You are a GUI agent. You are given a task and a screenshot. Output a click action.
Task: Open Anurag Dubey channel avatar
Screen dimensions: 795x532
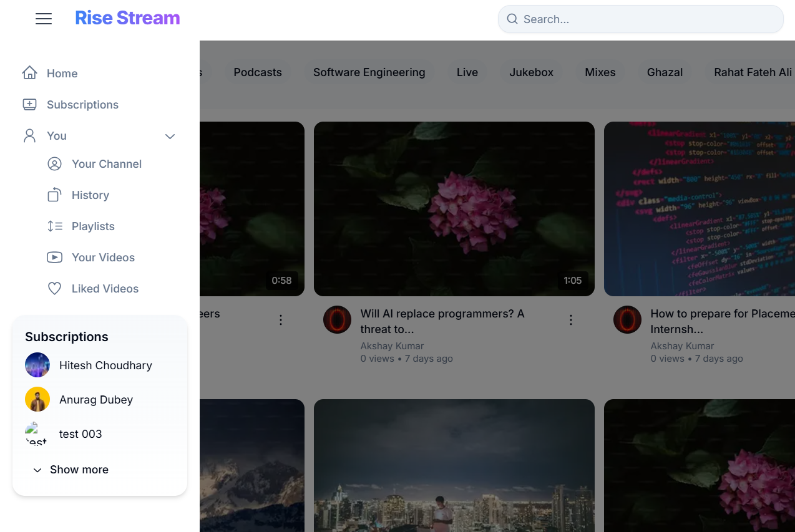pyautogui.click(x=37, y=399)
